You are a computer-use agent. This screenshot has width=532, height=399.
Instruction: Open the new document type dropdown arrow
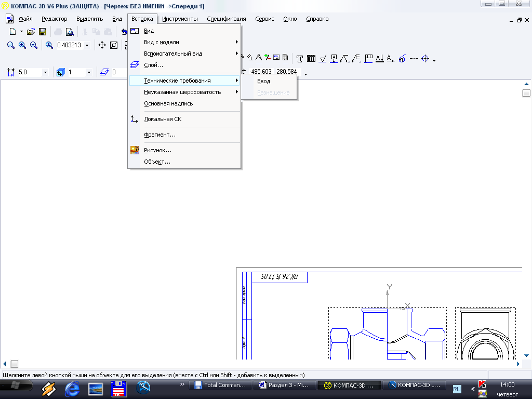click(x=21, y=32)
